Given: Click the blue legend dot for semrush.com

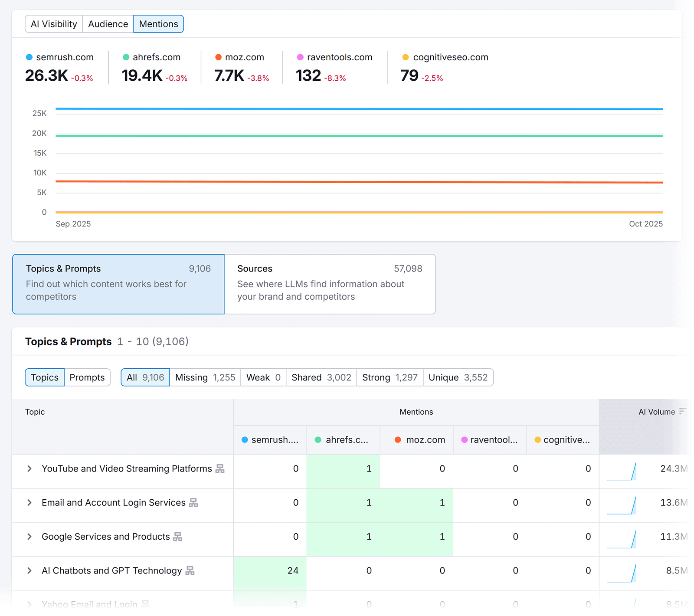Looking at the screenshot, I should [x=29, y=57].
